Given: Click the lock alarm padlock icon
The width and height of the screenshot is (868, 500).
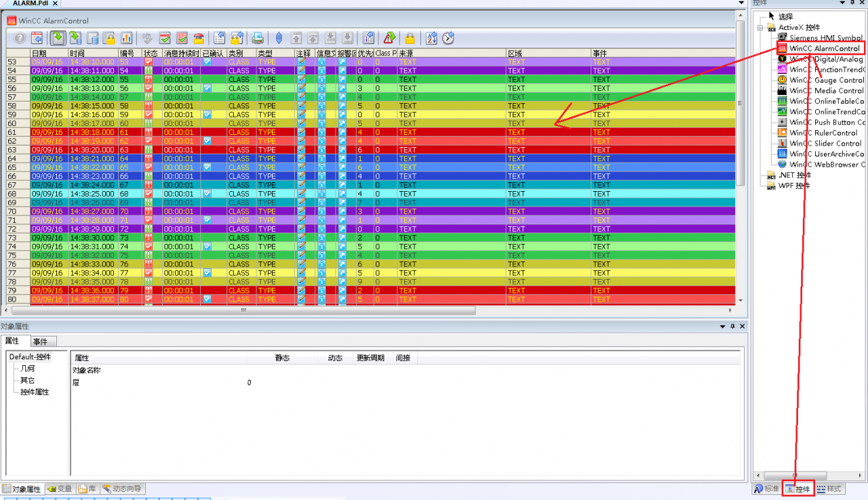Looking at the screenshot, I should [410, 38].
